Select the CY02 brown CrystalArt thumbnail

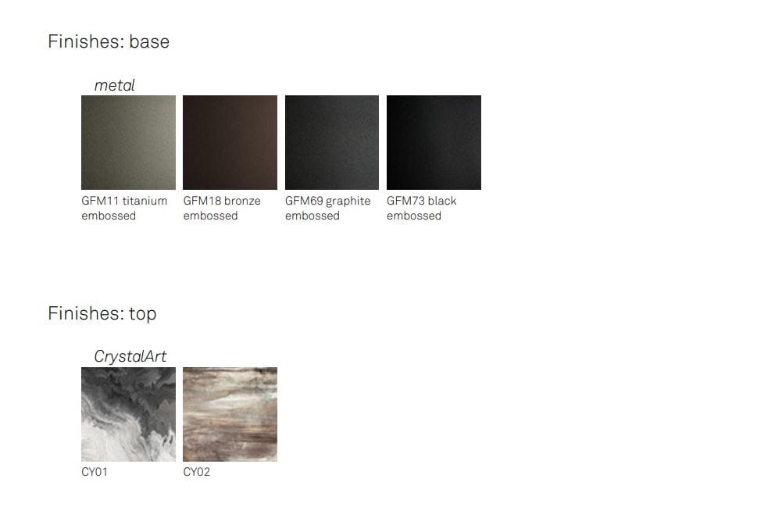click(230, 414)
